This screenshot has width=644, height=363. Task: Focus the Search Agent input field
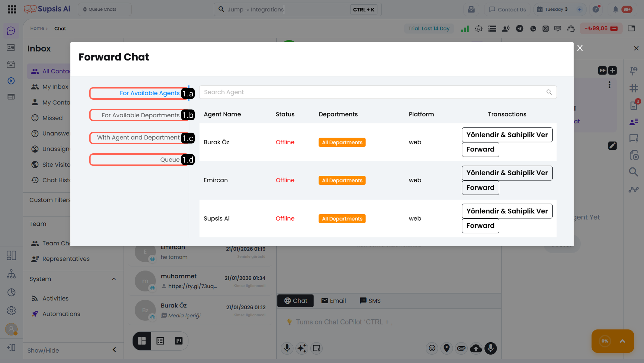[x=378, y=92]
